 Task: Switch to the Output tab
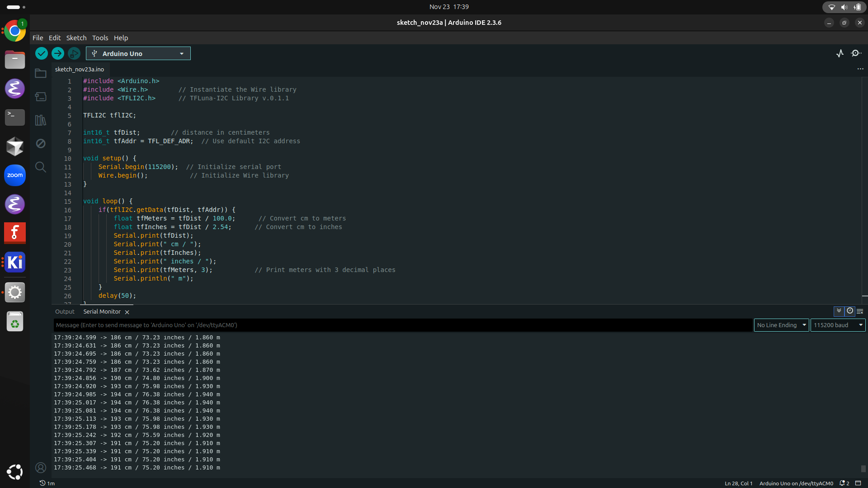65,311
